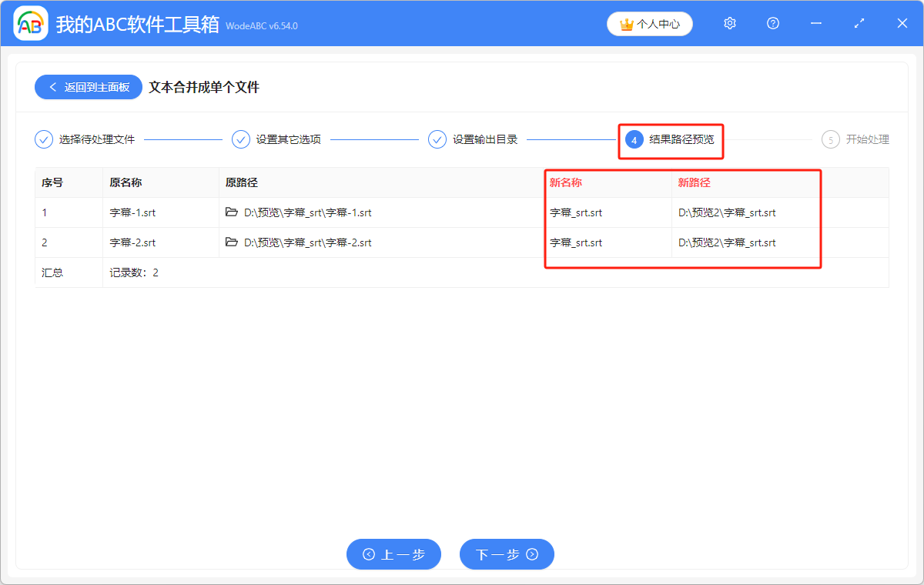
Task: Click the AB toolbox logo
Action: coord(31,23)
